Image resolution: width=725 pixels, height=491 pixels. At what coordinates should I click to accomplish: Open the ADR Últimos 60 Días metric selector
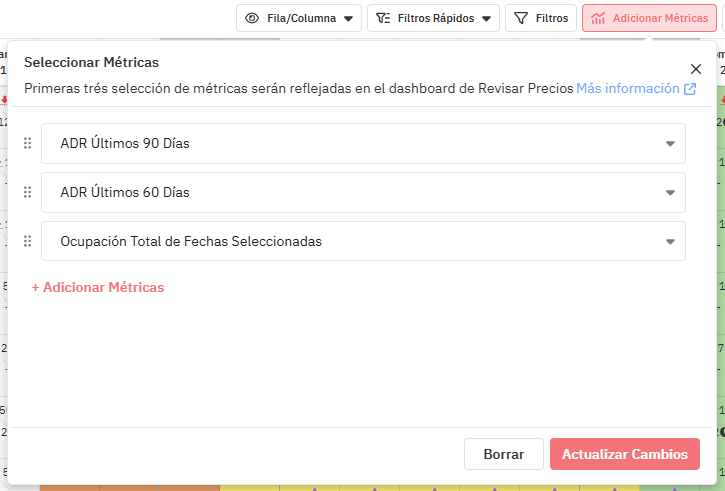pos(670,192)
